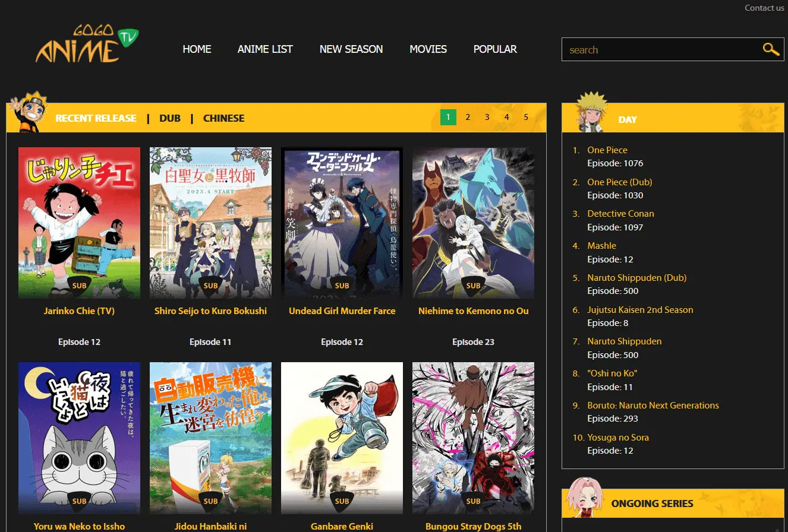
Task: Open the ANIME LIST menu
Action: click(x=265, y=49)
